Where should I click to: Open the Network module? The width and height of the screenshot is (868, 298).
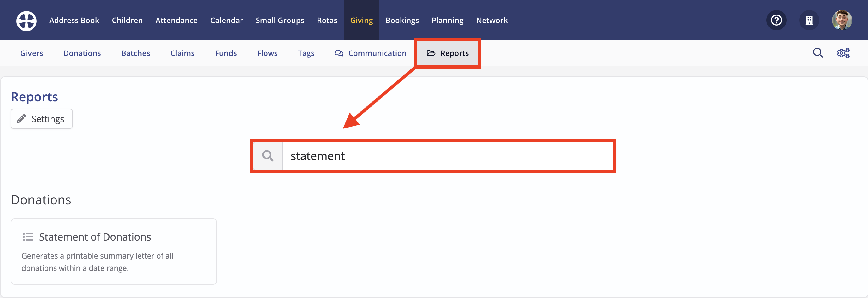click(x=492, y=20)
